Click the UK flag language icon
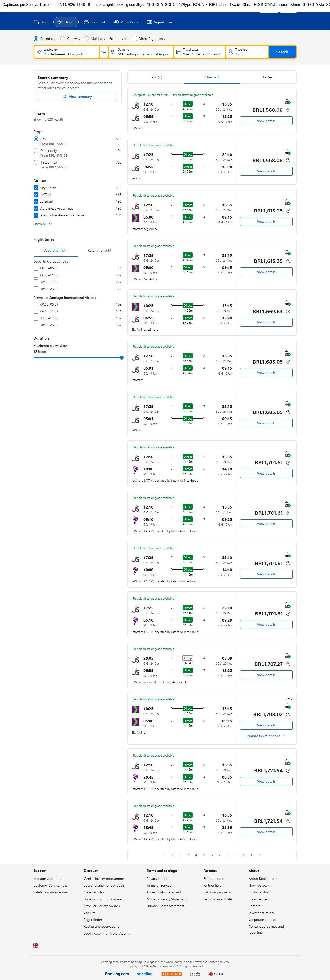Screen dimensions: 330x980 pyautogui.click(x=35, y=945)
